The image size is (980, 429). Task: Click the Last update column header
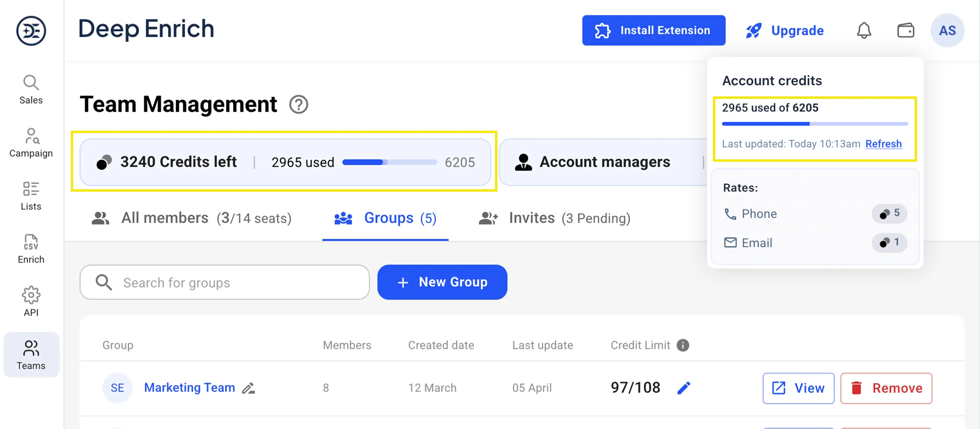click(x=542, y=345)
